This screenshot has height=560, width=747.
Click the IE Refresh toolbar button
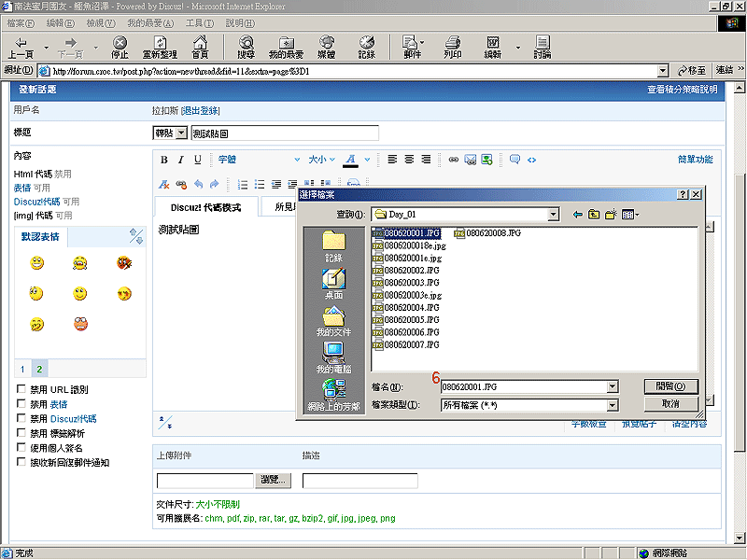(160, 47)
